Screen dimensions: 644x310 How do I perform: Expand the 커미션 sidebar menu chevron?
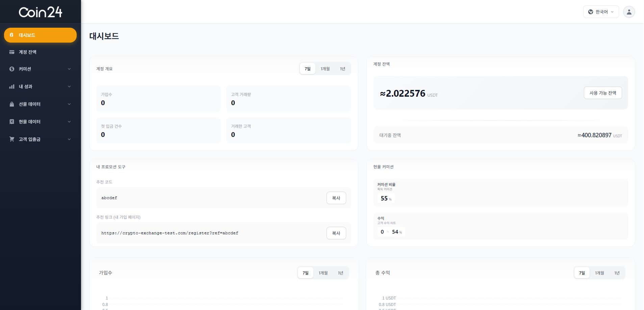[x=69, y=69]
